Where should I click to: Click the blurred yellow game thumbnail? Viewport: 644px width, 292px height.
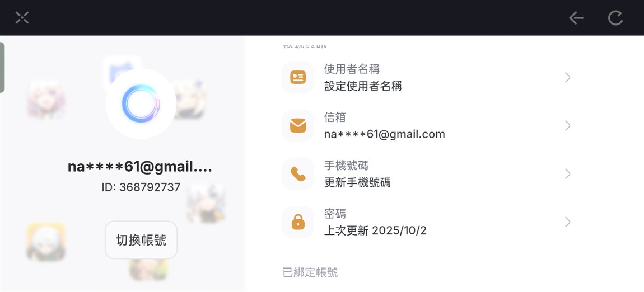(x=46, y=242)
